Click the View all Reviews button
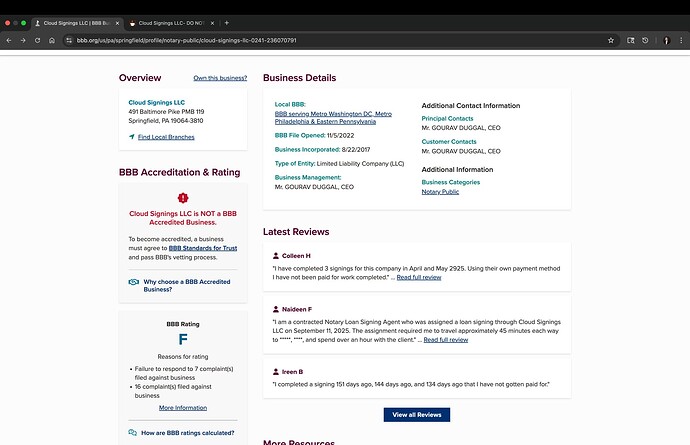 click(x=417, y=414)
